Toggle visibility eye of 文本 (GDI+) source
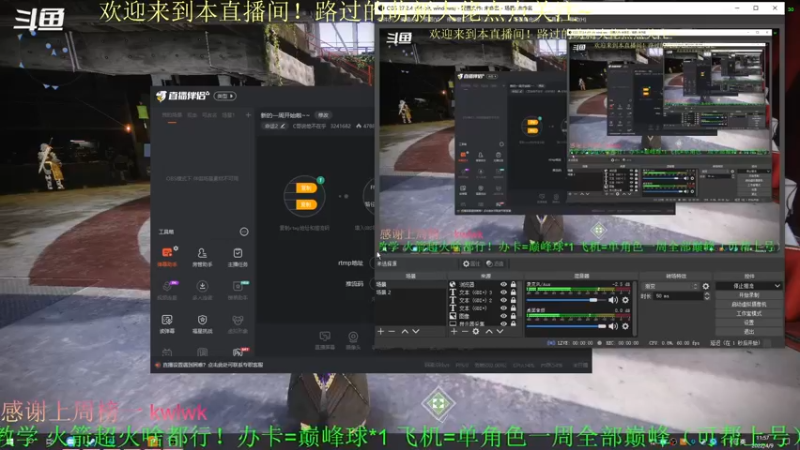 504,308
